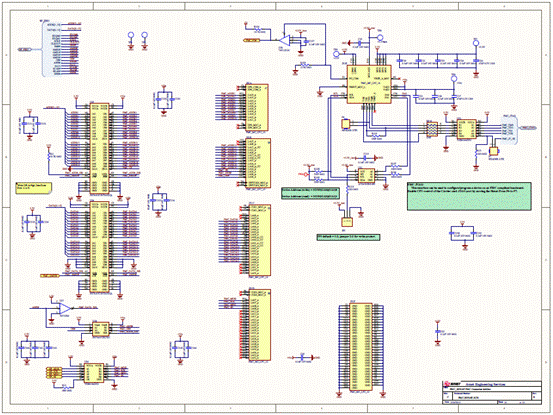The height and width of the screenshot is (415, 553).
Task: Click the right test point circle of the pair
Action: 144,35
